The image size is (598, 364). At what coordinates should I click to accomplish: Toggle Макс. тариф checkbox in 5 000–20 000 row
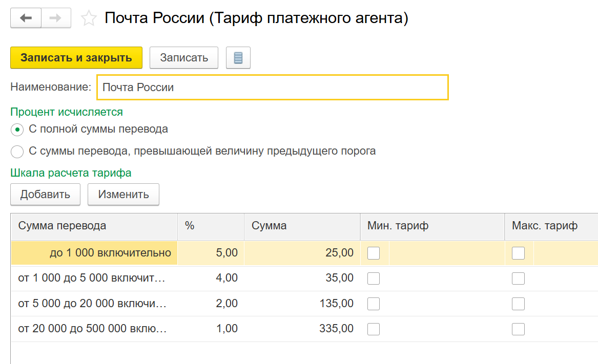click(518, 304)
